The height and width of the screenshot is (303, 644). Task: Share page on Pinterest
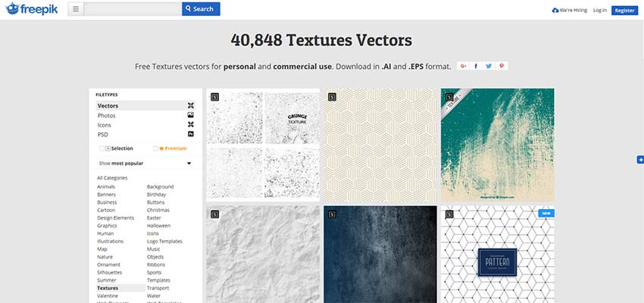pos(502,66)
